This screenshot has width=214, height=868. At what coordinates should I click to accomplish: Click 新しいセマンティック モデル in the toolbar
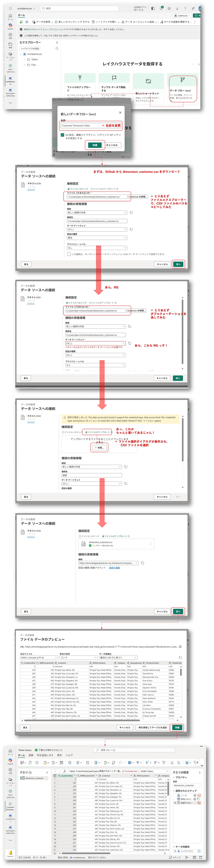click(x=72, y=22)
